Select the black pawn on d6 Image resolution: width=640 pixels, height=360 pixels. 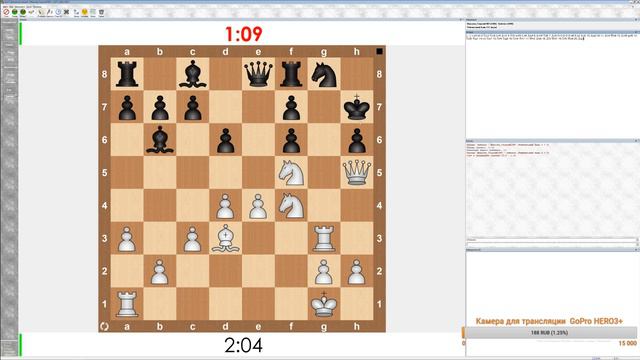click(x=225, y=140)
